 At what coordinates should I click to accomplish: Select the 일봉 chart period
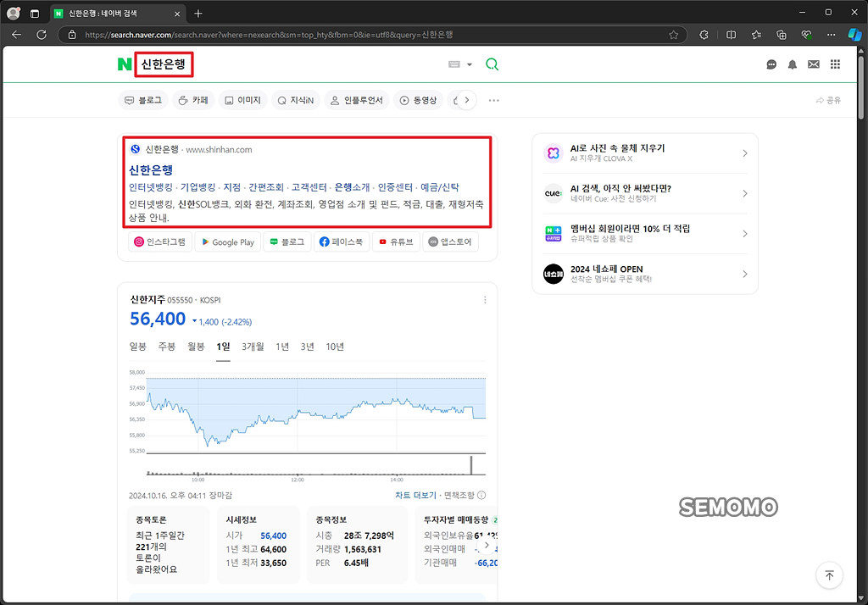138,347
